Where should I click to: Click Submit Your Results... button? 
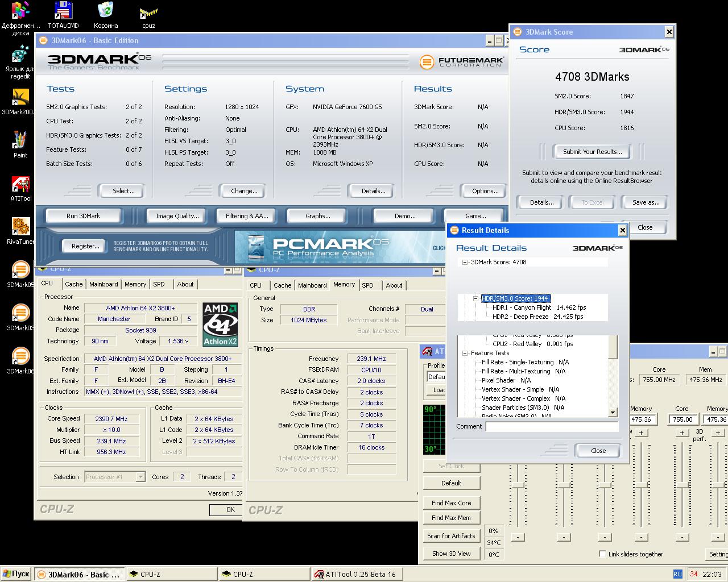click(x=592, y=152)
